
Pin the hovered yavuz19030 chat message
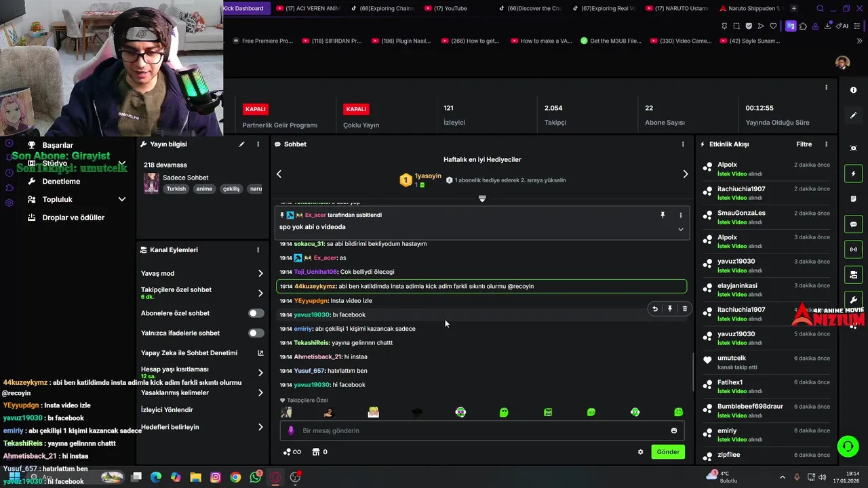(x=670, y=309)
